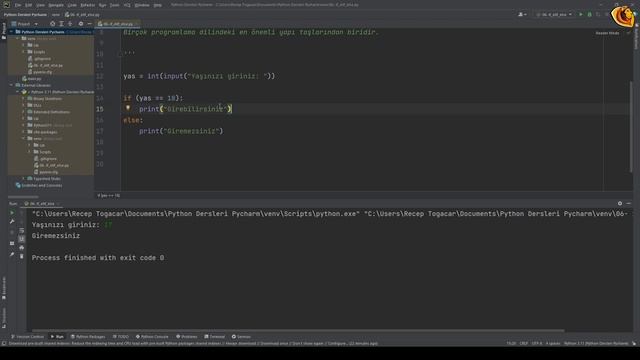Click Collapse All icon in Project panel header
The width and height of the screenshot is (640, 360).
(x=70, y=24)
